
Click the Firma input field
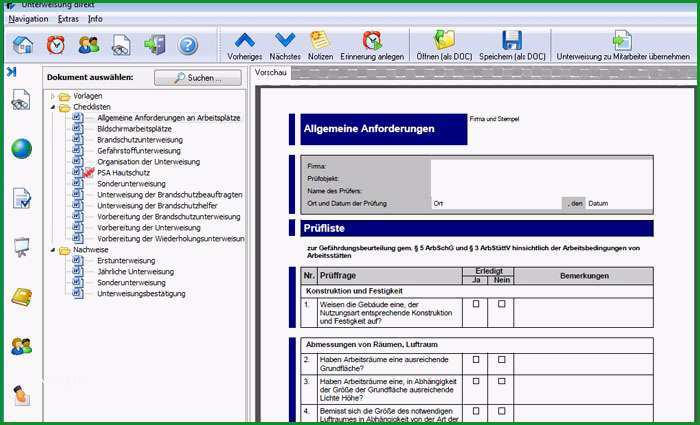pos(542,166)
